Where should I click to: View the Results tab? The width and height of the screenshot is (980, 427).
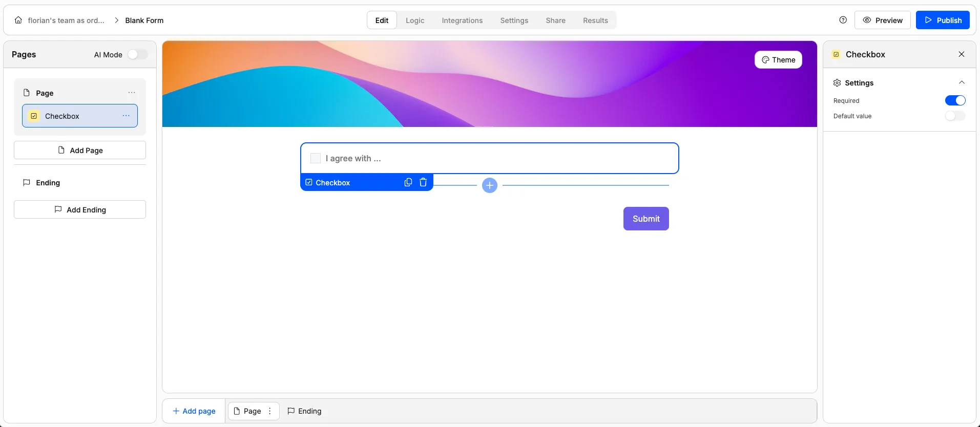(x=595, y=20)
